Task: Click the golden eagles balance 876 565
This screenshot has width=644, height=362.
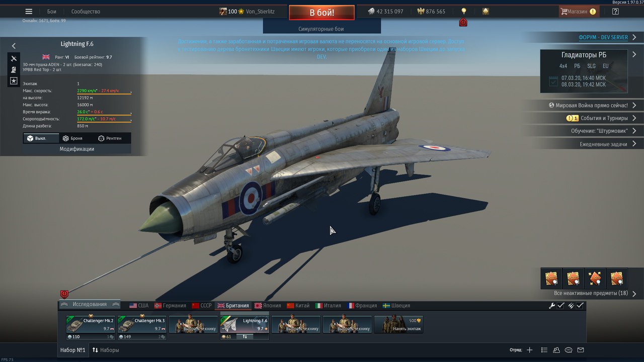Action: click(431, 11)
